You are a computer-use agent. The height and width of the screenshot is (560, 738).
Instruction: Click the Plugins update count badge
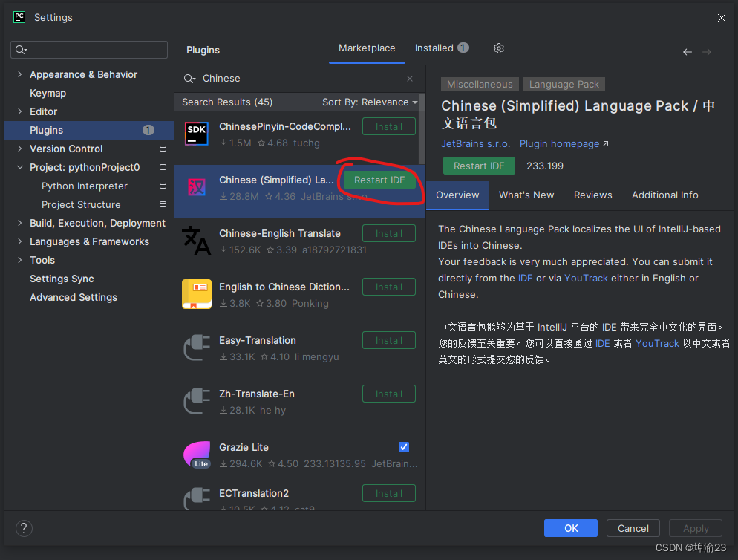pos(148,130)
